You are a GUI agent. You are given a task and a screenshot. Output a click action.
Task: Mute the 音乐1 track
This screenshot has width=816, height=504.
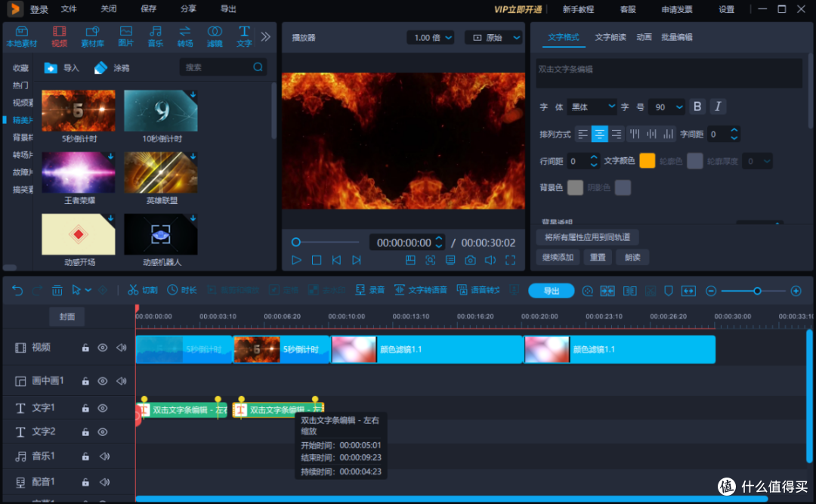coord(104,456)
